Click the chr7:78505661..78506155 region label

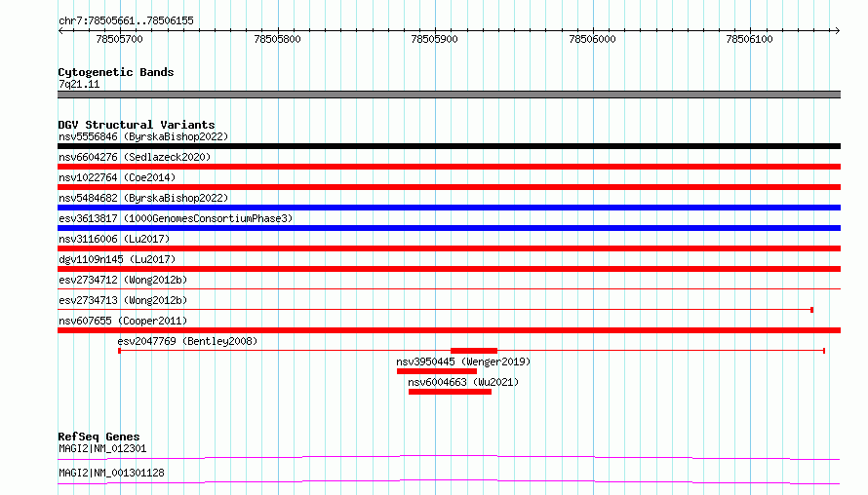point(126,21)
